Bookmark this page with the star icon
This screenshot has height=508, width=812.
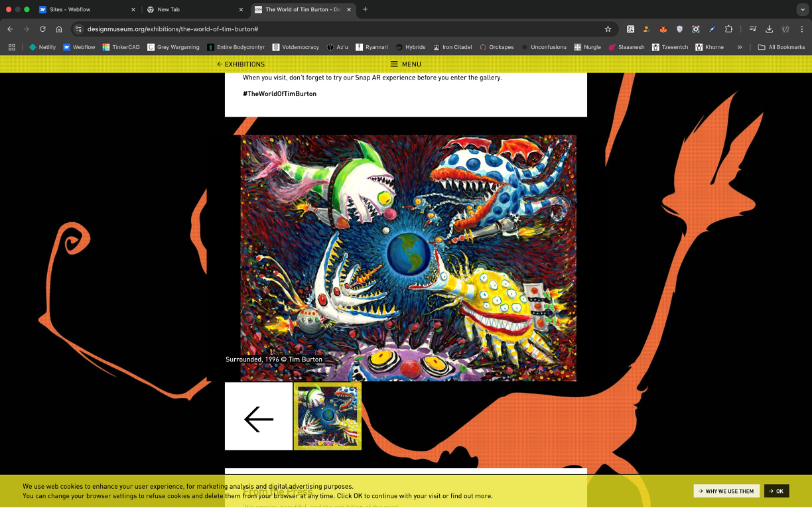pyautogui.click(x=608, y=29)
